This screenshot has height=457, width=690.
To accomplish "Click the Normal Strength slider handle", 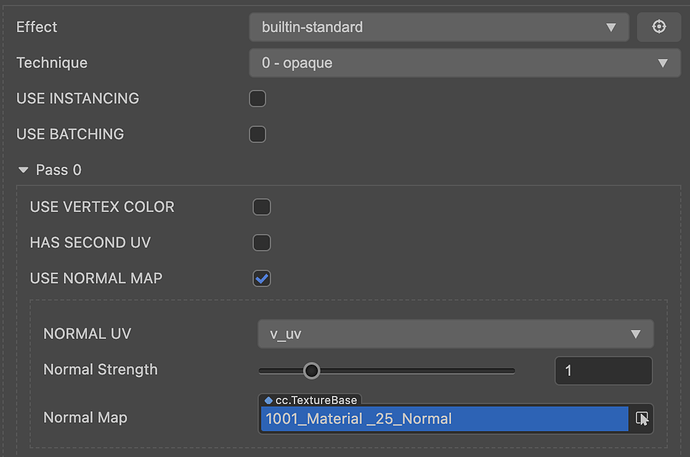I will 311,370.
